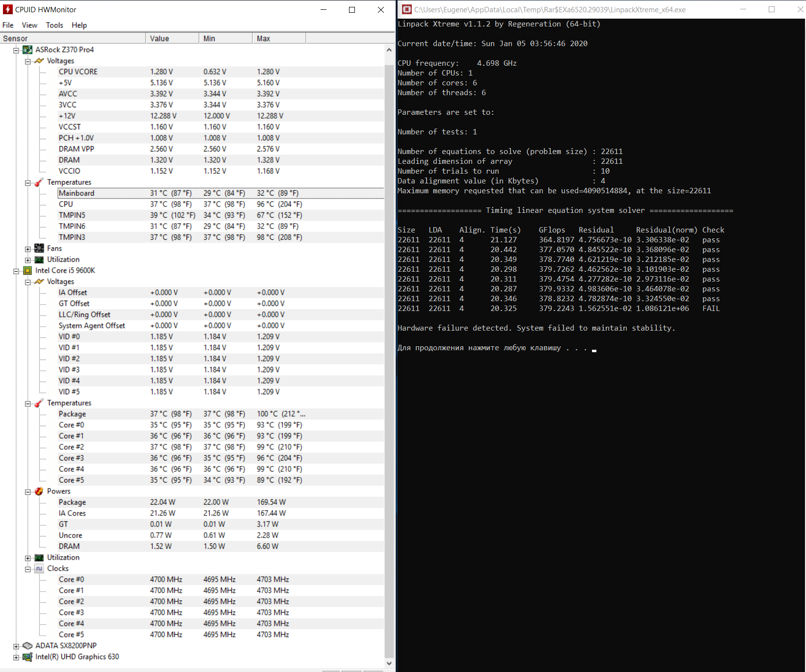
Task: Select the System Agent Offset row
Action: pos(221,326)
